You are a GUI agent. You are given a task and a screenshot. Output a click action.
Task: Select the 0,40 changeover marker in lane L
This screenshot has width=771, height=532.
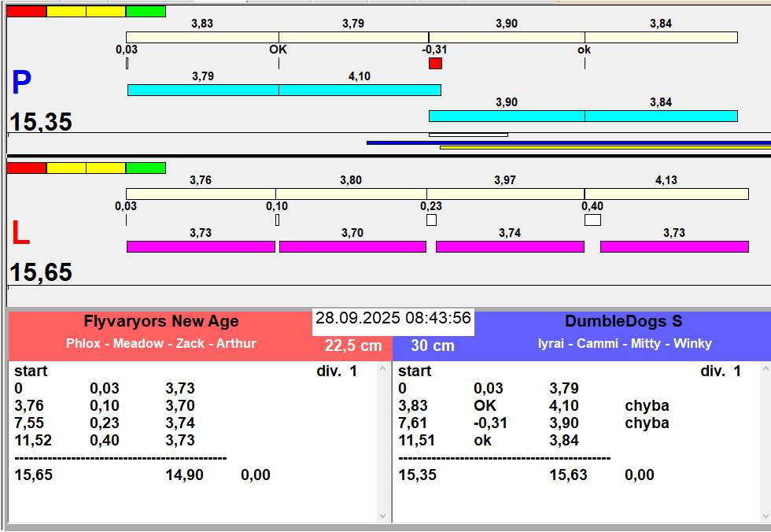(x=592, y=220)
